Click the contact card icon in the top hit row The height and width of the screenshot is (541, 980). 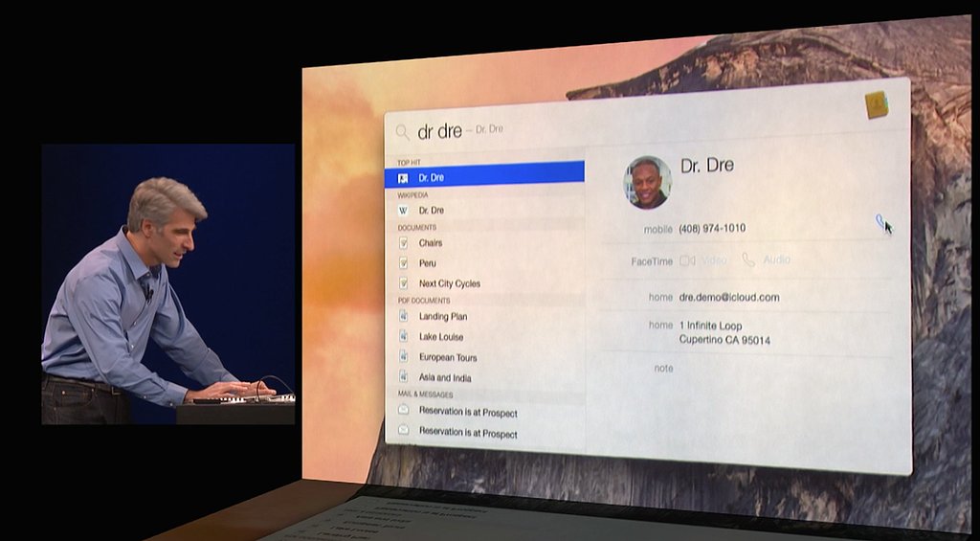click(403, 178)
